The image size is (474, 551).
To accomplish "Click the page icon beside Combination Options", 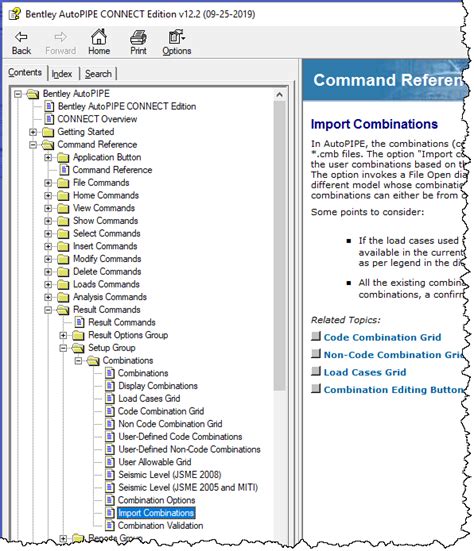I will 110,500.
